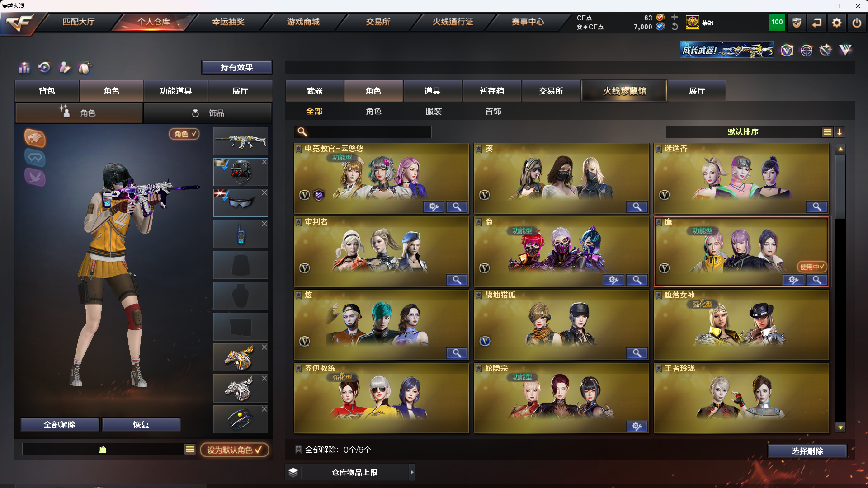The width and height of the screenshot is (868, 488).
Task: Open 幸运抽奖 in top menu
Action: (228, 22)
